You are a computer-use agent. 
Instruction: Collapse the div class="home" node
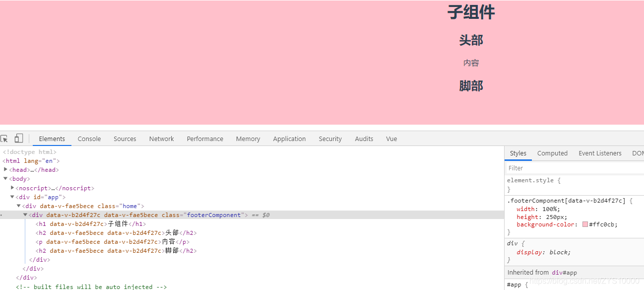(19, 206)
